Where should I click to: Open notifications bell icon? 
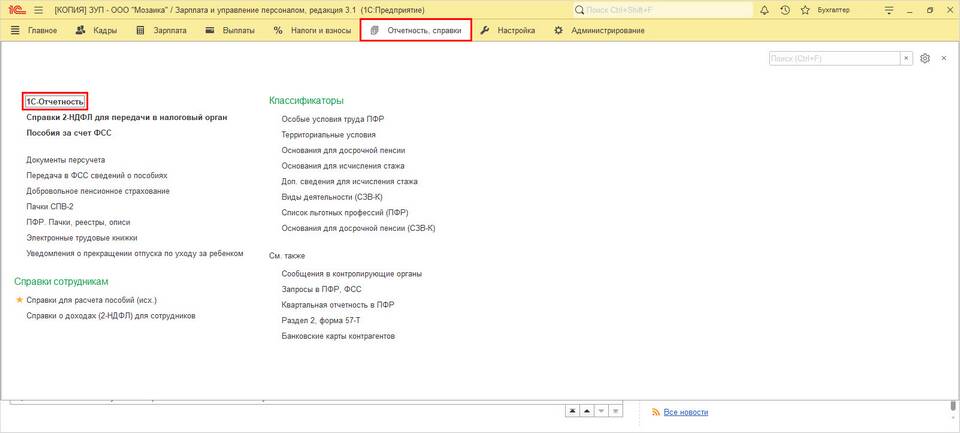764,10
